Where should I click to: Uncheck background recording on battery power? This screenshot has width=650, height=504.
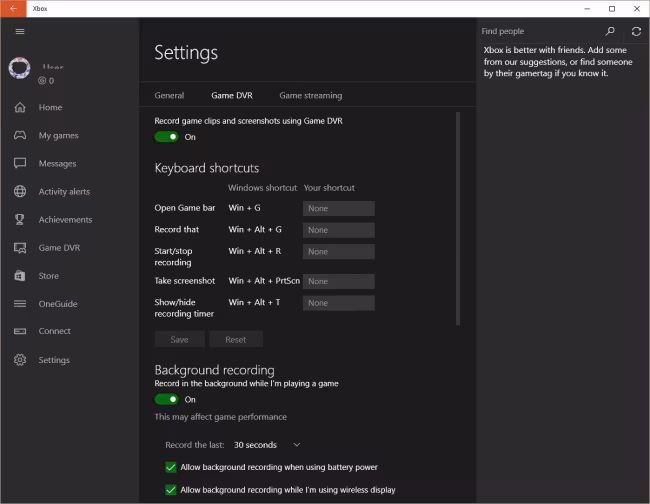pyautogui.click(x=171, y=467)
